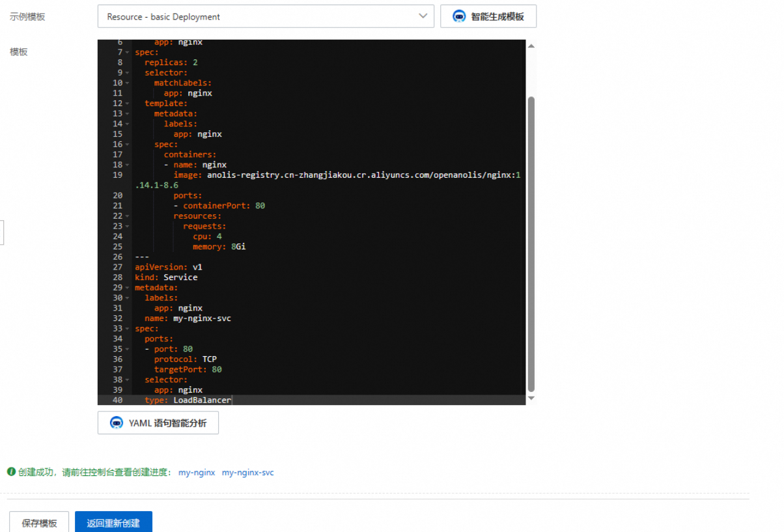The width and height of the screenshot is (784, 532).
Task: Click the 智能生成模板 button
Action: (488, 16)
